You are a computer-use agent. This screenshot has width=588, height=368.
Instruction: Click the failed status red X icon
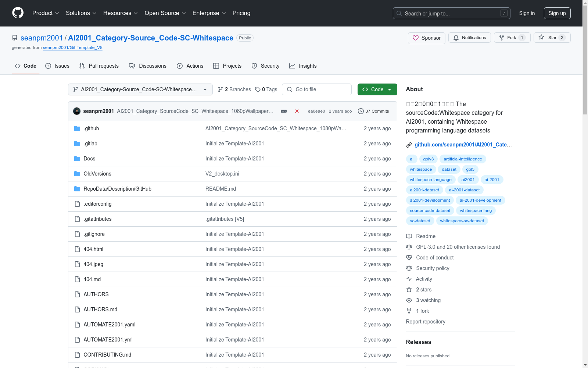point(297,111)
